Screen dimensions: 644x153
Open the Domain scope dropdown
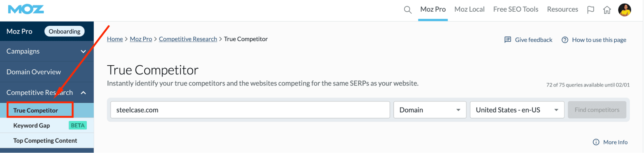click(x=430, y=110)
